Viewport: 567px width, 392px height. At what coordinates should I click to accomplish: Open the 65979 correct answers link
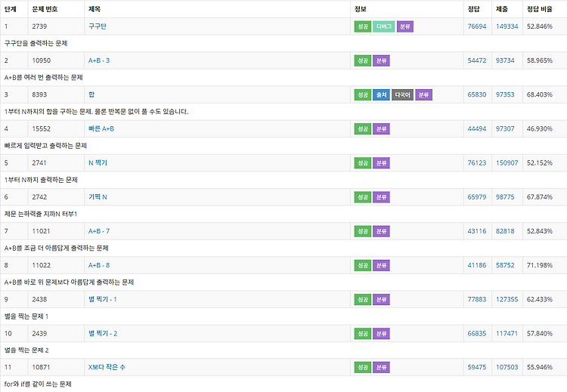click(477, 197)
